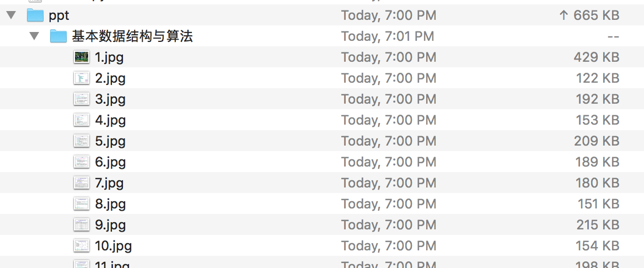Select the 6.jpg file icon
The width and height of the screenshot is (644, 268).
pos(82,162)
